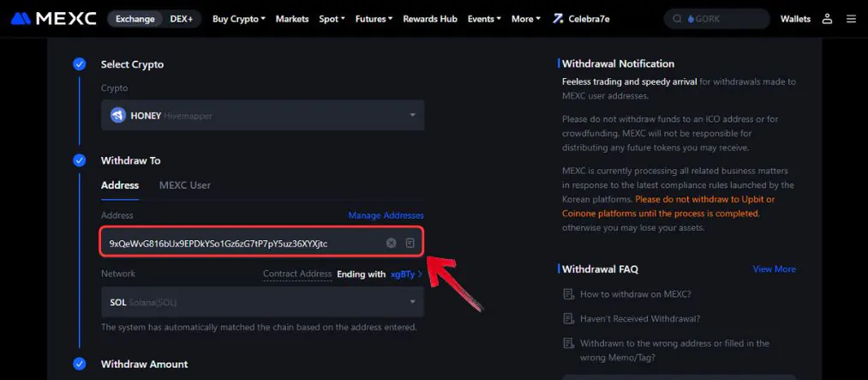Click the GORK search box
The width and height of the screenshot is (868, 380).
tap(717, 19)
